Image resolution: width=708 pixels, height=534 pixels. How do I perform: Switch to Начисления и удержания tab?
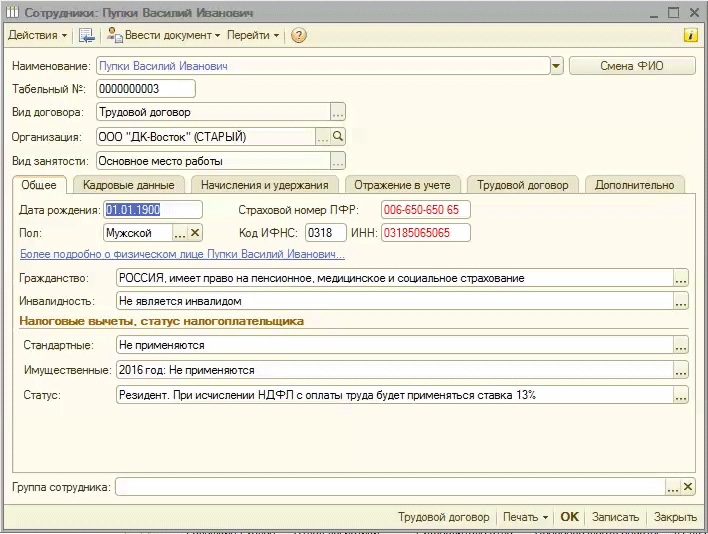[x=264, y=185]
